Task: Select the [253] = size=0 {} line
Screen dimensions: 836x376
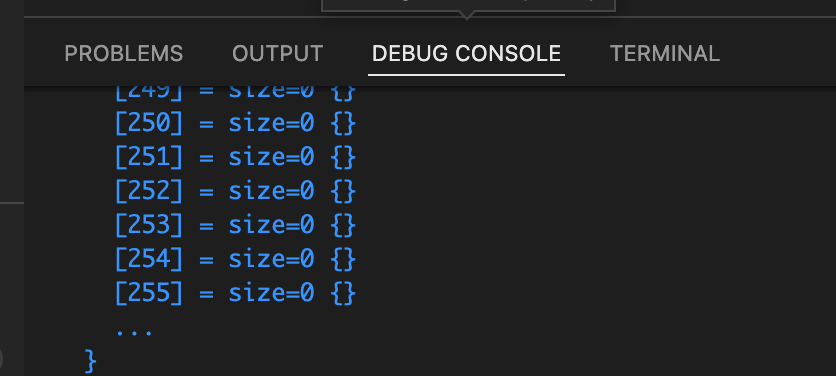Action: coord(235,225)
